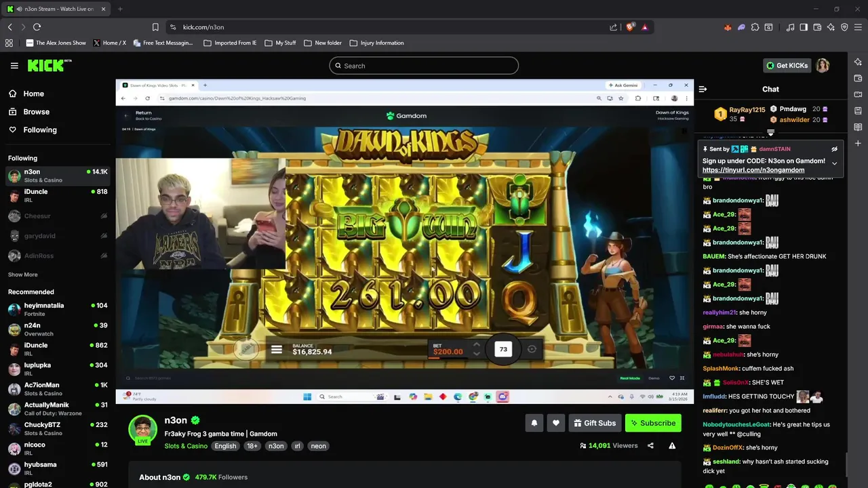Open the Home / X bookmark
This screenshot has width=868, height=488.
[110, 43]
